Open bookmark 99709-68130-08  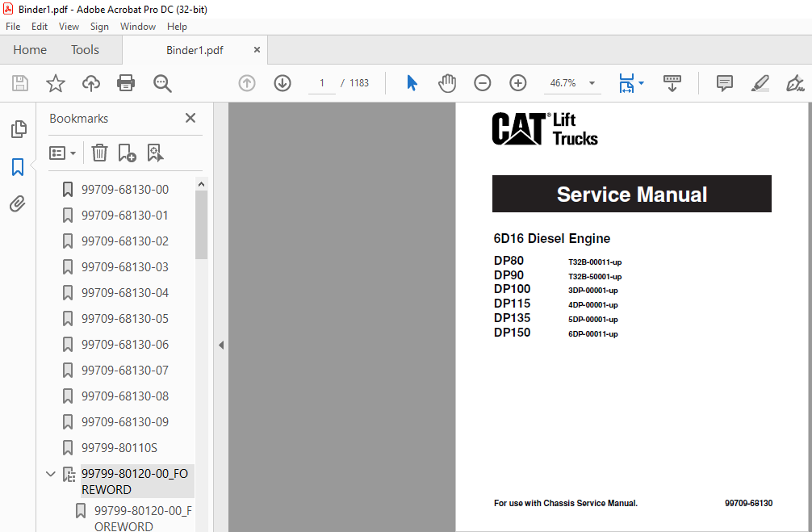pyautogui.click(x=125, y=397)
